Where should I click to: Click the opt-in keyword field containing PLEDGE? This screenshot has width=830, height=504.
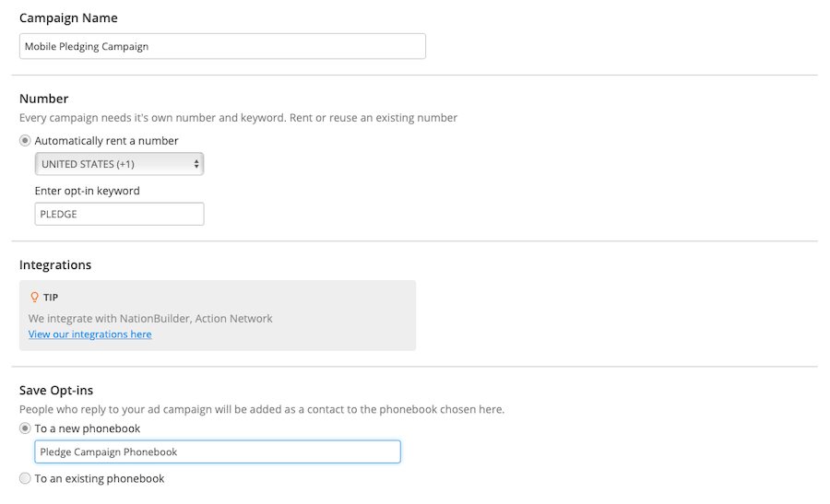pos(119,214)
